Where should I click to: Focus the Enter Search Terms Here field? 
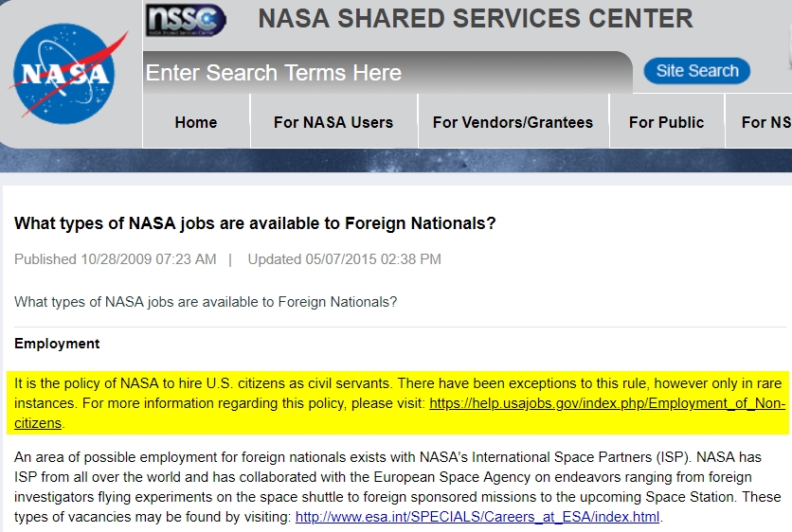click(387, 73)
